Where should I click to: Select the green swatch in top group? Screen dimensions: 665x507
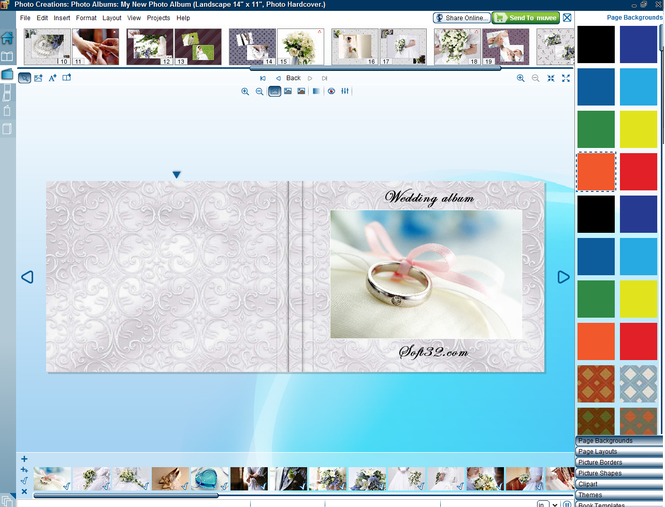coord(596,129)
